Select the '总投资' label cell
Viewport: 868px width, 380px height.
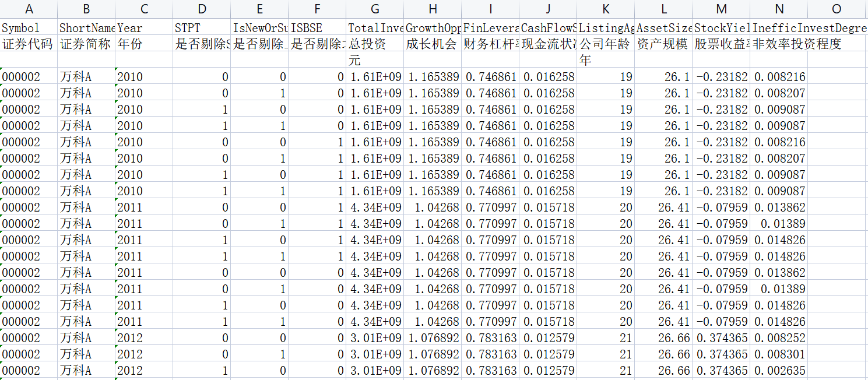point(375,44)
